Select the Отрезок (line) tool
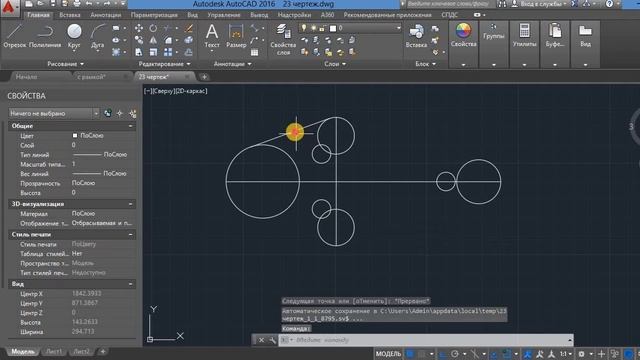The image size is (640, 360). click(x=15, y=36)
